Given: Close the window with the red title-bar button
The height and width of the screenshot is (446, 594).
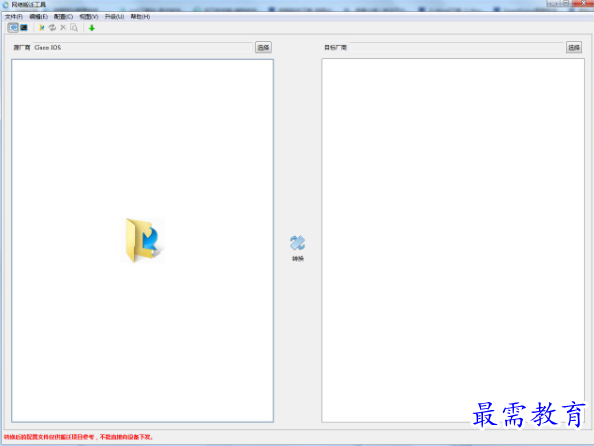Looking at the screenshot, I should click(x=583, y=3).
